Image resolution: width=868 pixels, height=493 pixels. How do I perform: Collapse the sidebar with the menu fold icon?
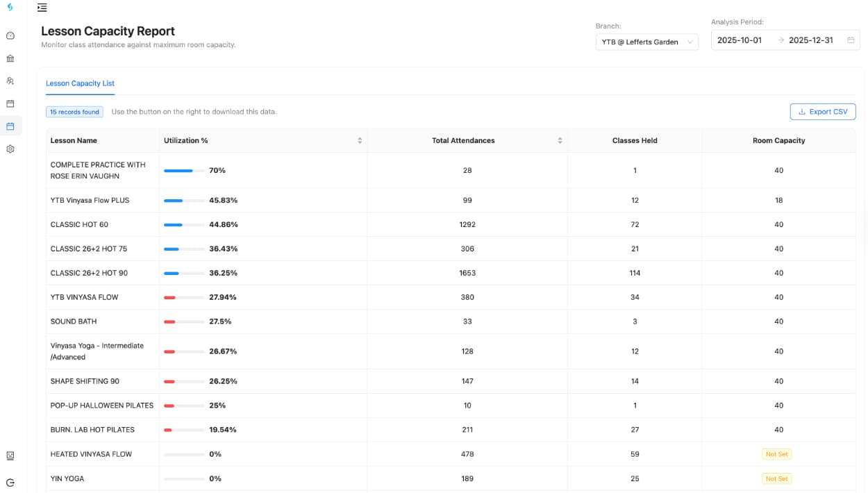[42, 8]
